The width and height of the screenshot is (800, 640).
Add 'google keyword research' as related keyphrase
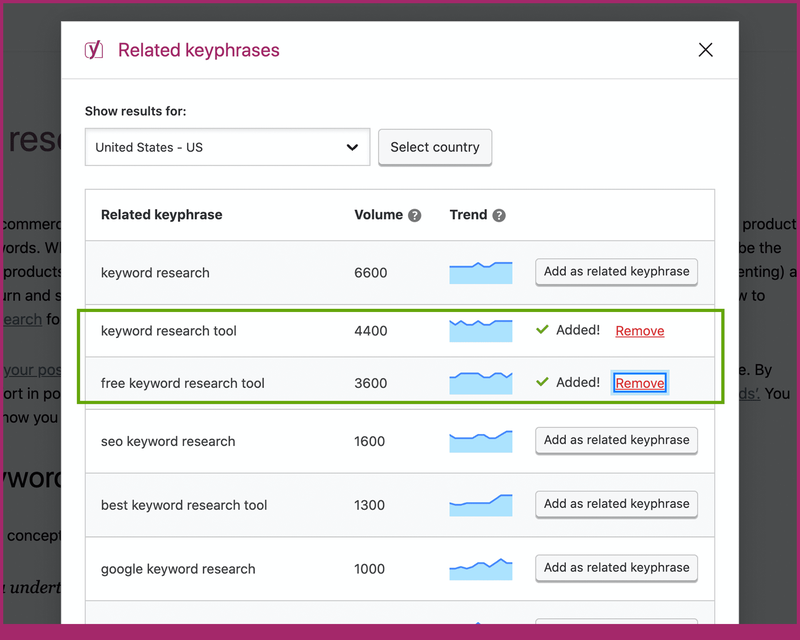[616, 568]
